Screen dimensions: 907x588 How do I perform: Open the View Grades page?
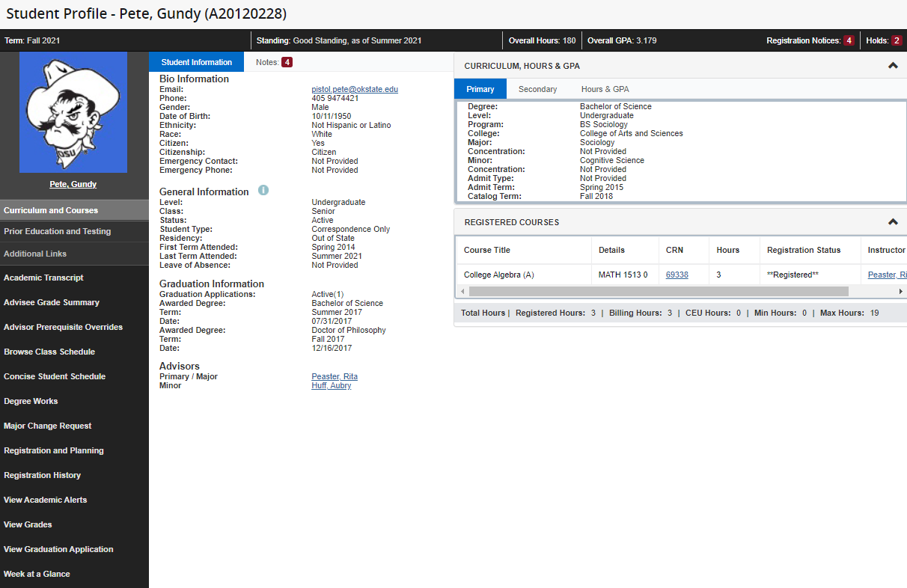pos(28,524)
